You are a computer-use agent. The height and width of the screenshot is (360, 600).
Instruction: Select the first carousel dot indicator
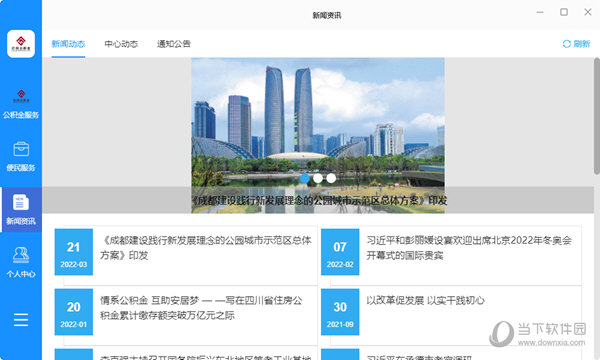tap(305, 178)
